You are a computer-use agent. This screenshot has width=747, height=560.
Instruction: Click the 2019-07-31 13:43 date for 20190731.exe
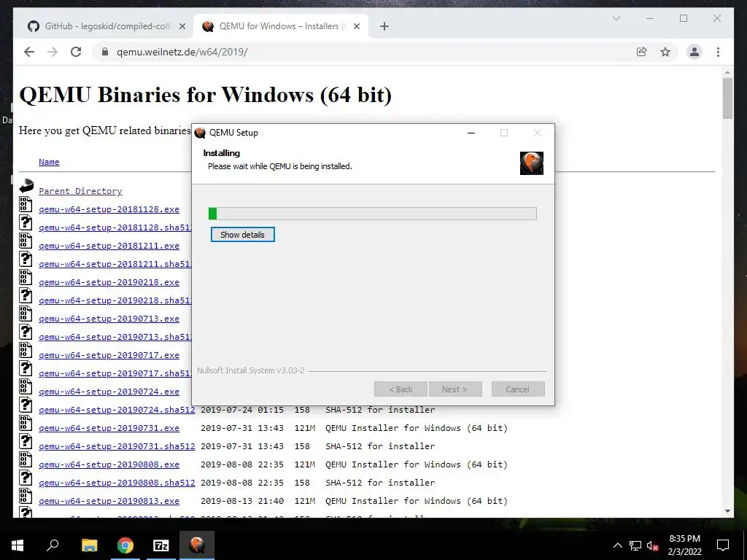[x=242, y=428]
